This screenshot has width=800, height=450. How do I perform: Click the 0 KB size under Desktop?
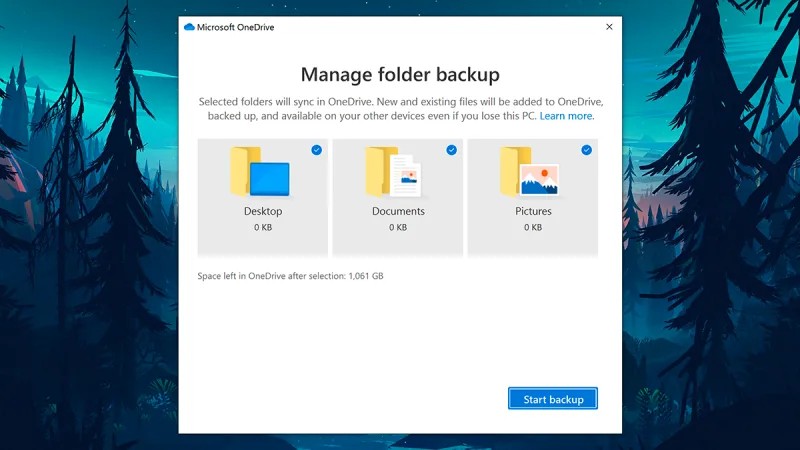[263, 228]
